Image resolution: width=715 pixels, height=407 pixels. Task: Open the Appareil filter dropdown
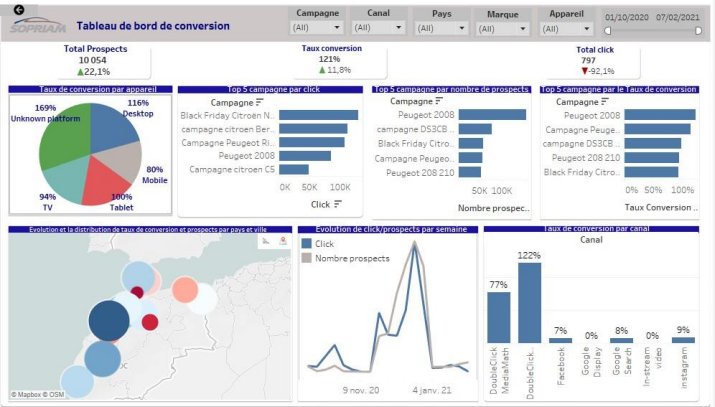point(566,29)
